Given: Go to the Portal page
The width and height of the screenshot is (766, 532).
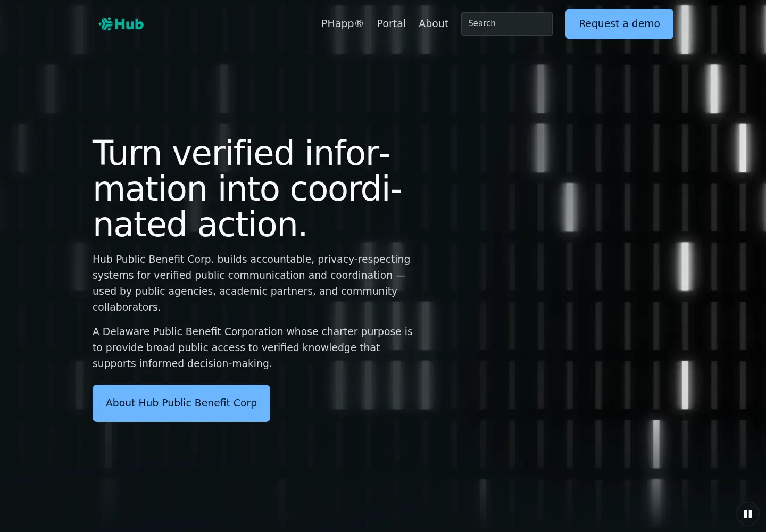Looking at the screenshot, I should [391, 24].
